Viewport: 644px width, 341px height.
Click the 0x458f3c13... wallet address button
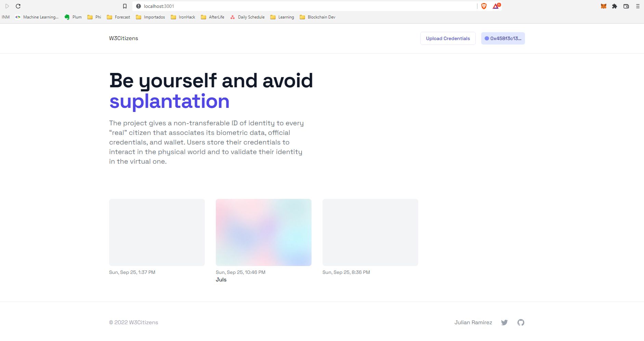tap(503, 38)
